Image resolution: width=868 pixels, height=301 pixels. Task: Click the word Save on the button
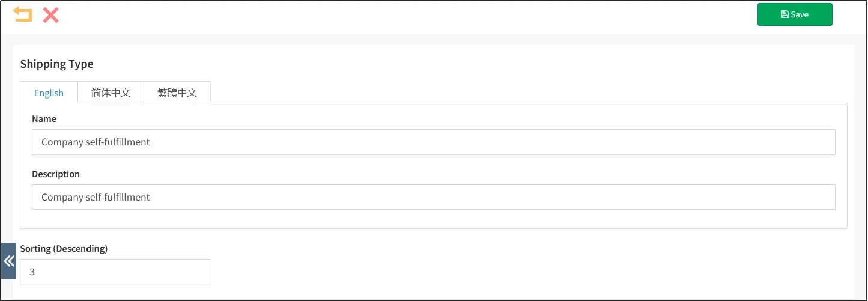coord(800,14)
